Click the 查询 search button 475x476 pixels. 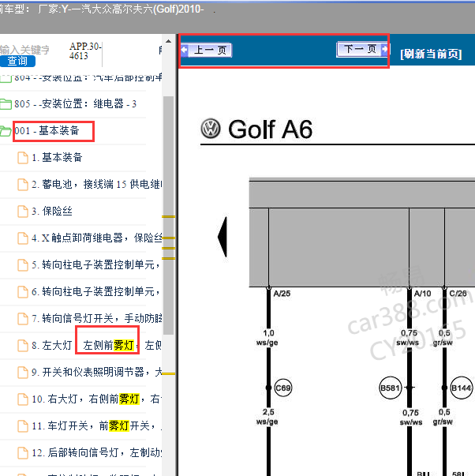click(17, 61)
